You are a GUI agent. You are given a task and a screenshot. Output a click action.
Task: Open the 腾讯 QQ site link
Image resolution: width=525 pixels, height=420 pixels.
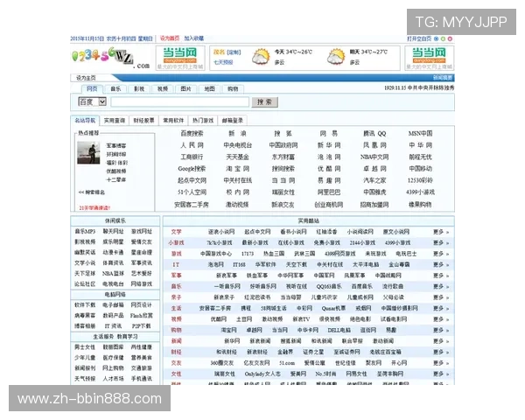[374, 133]
